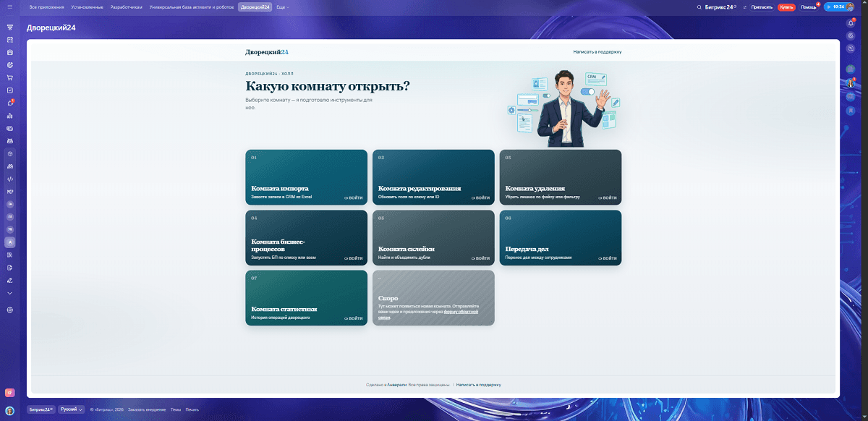Click the search magnifier in top bar

coord(699,7)
